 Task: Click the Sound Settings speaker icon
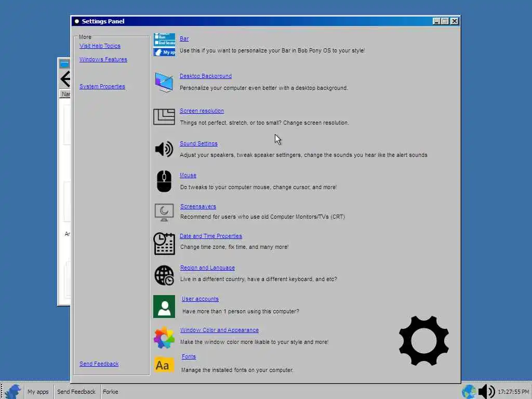click(164, 149)
